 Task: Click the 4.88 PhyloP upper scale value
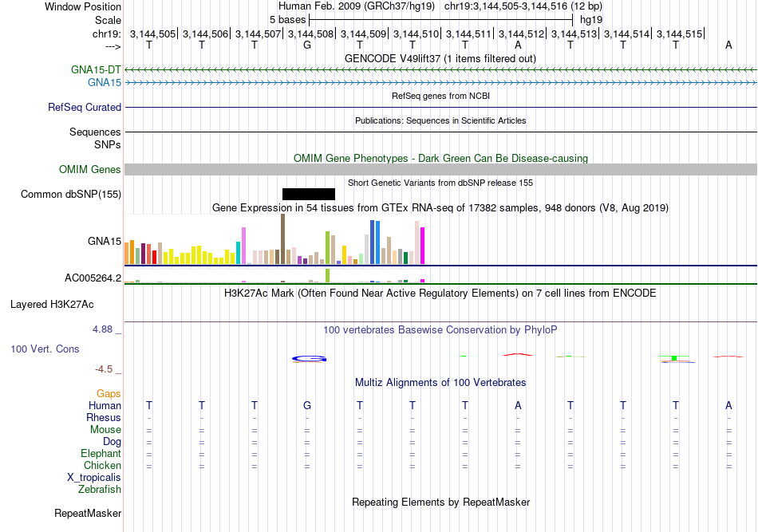(102, 329)
